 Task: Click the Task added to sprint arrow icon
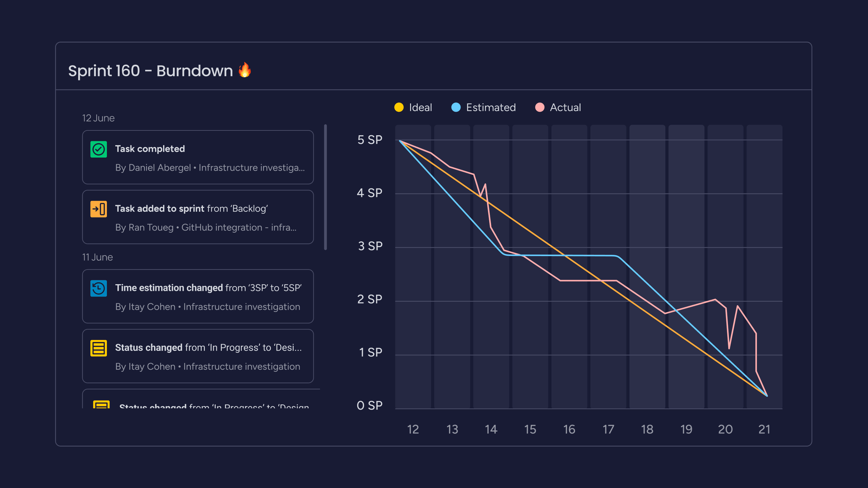[x=97, y=209]
